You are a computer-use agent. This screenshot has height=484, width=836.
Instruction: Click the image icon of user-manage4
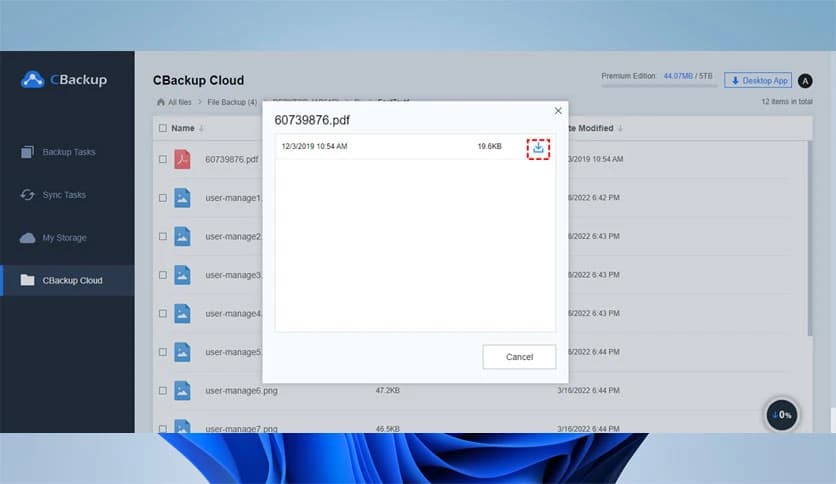(x=182, y=313)
